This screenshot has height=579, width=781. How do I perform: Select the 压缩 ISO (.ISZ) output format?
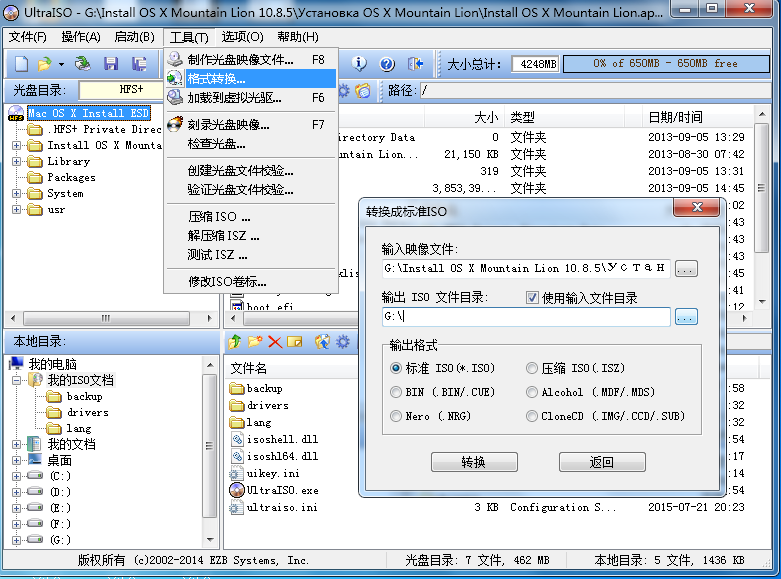532,368
